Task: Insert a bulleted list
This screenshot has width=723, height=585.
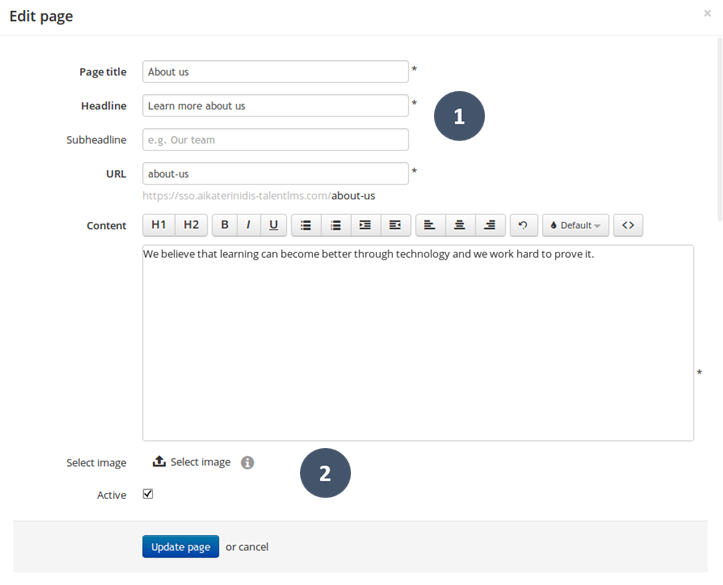Action: coord(306,225)
